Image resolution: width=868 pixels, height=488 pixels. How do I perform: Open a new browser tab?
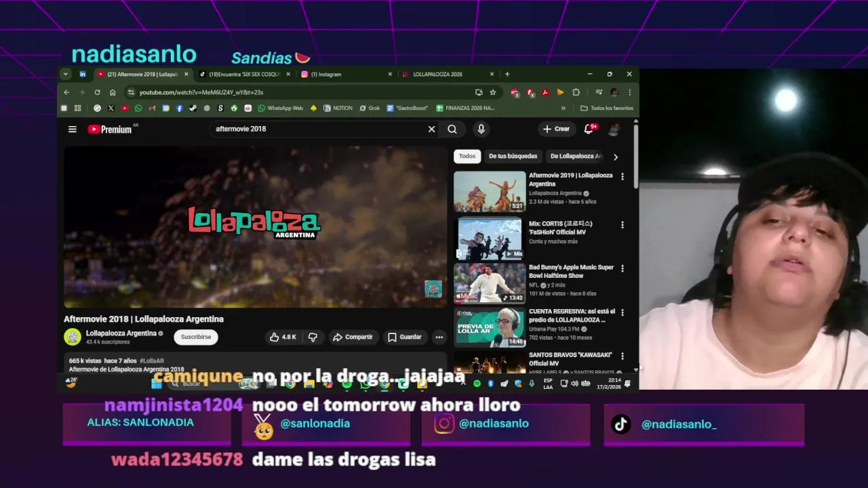click(507, 74)
